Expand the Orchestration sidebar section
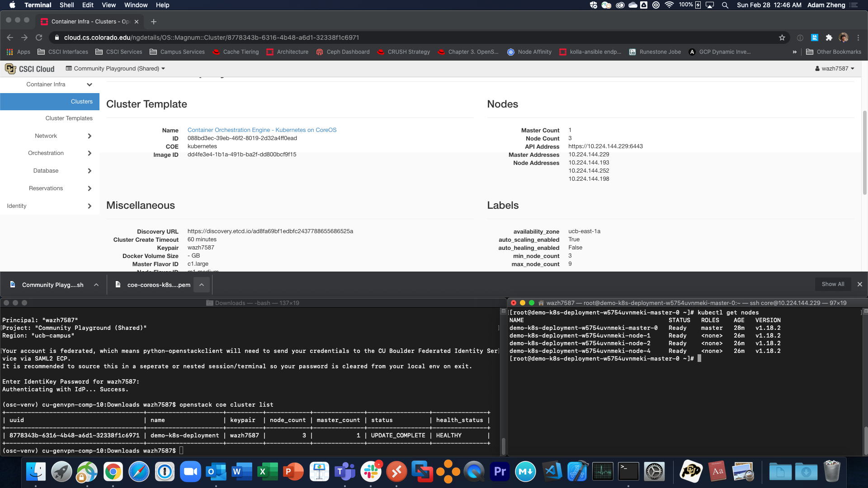Viewport: 868px width, 488px height. click(50, 153)
